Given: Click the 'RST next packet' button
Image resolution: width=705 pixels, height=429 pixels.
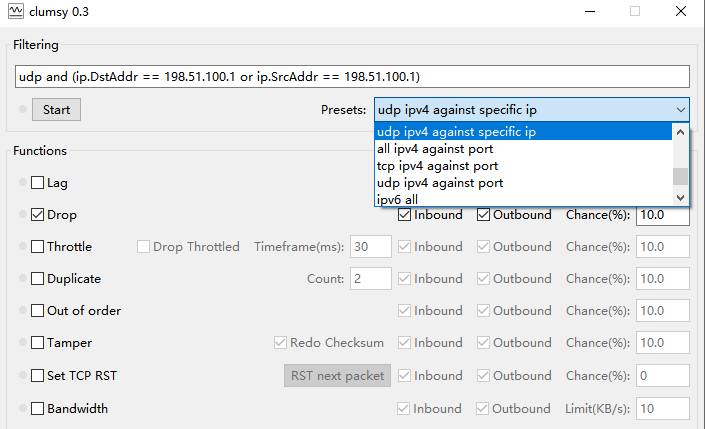Looking at the screenshot, I should tap(336, 376).
